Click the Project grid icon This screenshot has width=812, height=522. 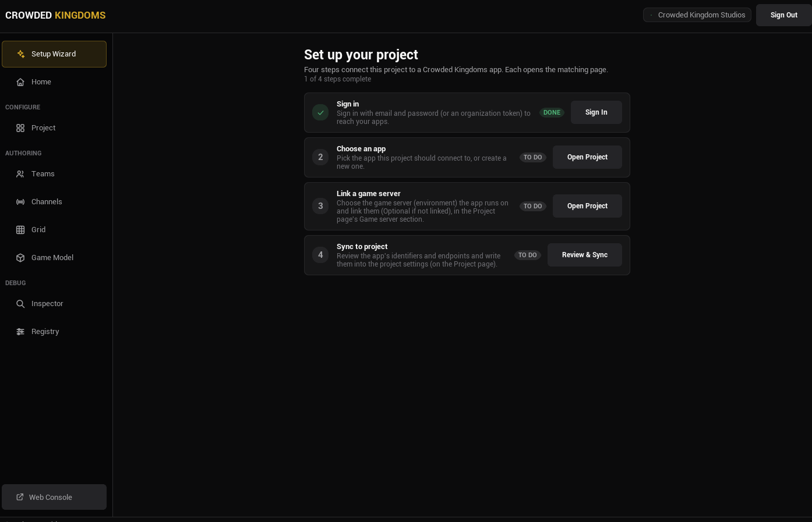coord(20,128)
